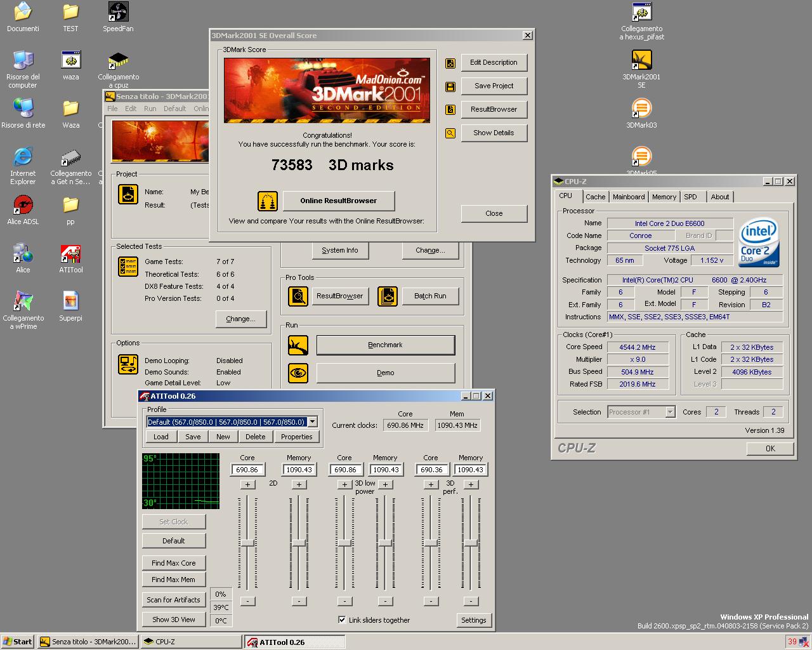Click the Benchmark run icon
The width and height of the screenshot is (812, 650).
coord(298,345)
